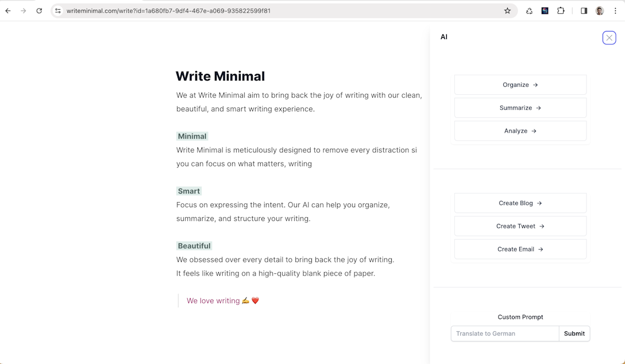Image resolution: width=625 pixels, height=364 pixels.
Task: Summarize the document with AI
Action: coord(520,107)
